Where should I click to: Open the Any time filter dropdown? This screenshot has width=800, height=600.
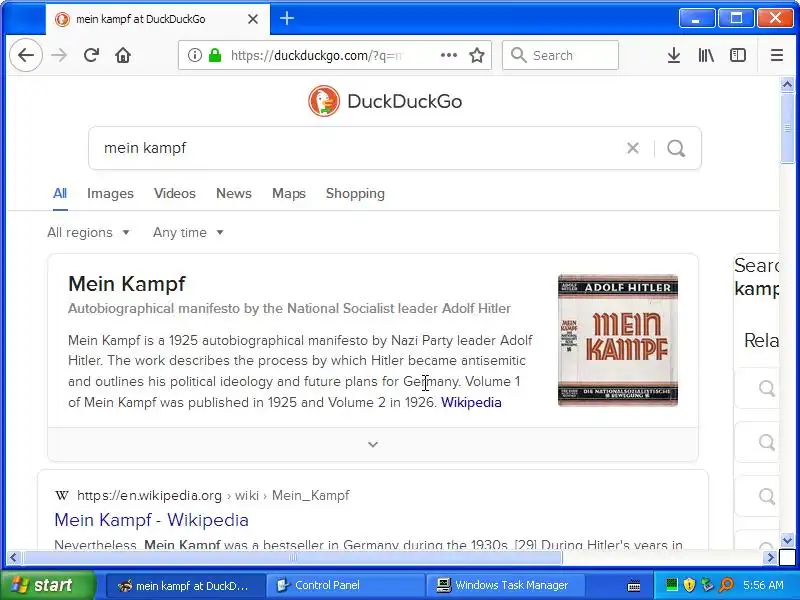point(188,233)
